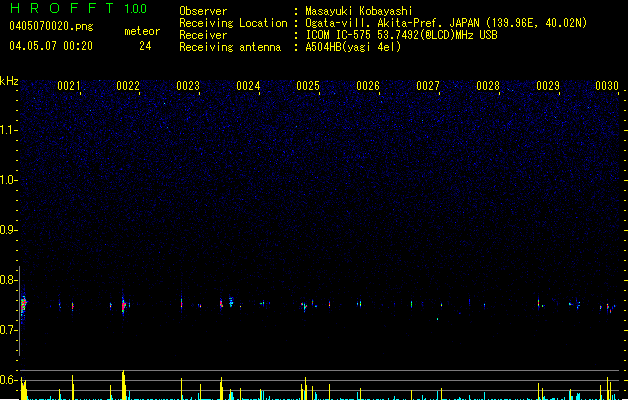629x400 pixels.
Task: Click the 0.9 kHz axis label
Action: coord(8,230)
